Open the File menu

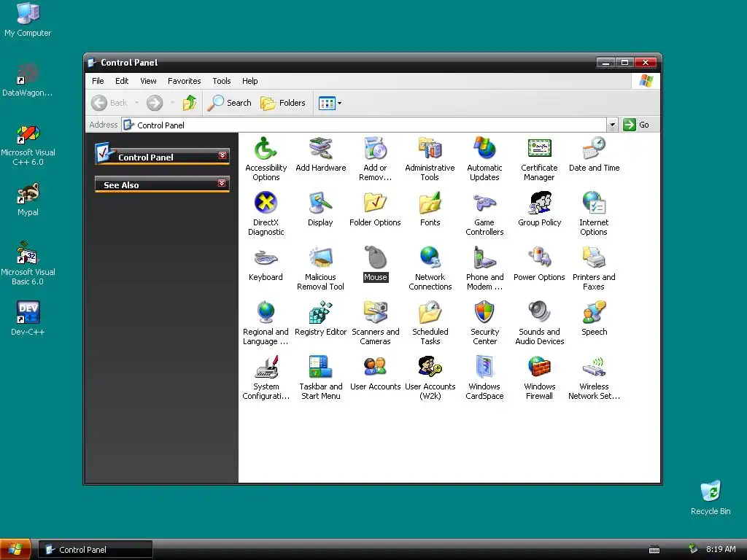(x=98, y=81)
